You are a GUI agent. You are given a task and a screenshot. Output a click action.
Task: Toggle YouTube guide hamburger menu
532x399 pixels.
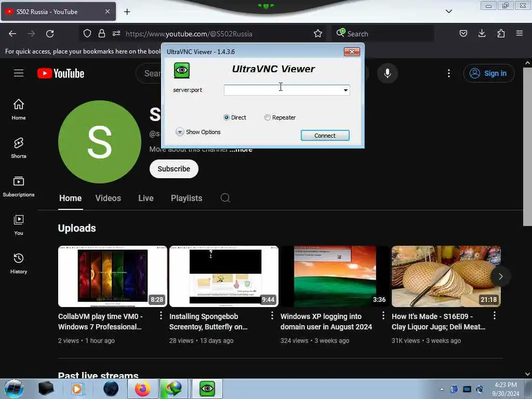[x=19, y=73]
